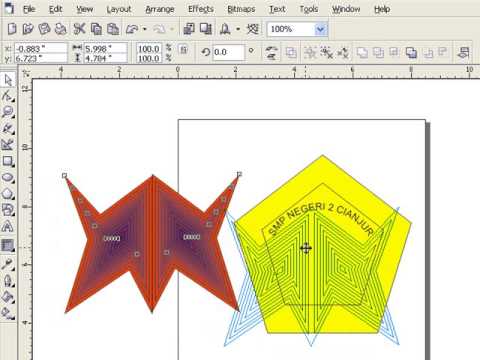
Task: Open the Layout menu
Action: (x=119, y=9)
